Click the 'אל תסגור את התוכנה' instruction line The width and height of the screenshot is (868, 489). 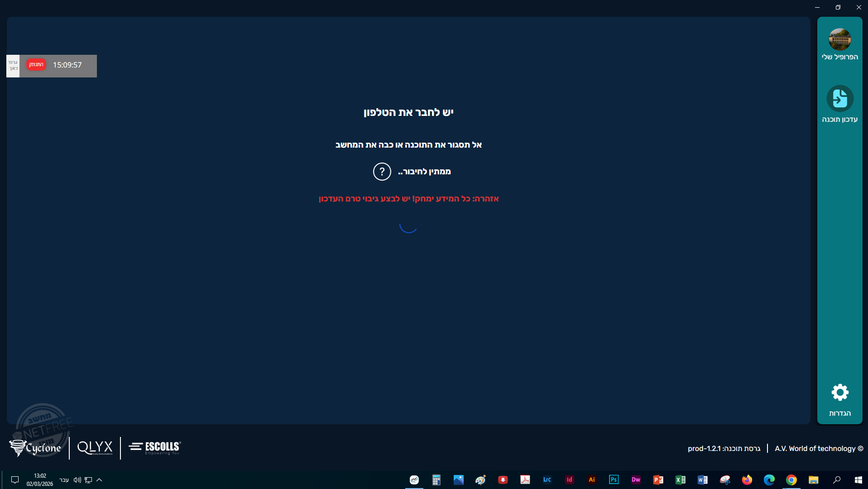[x=408, y=145]
